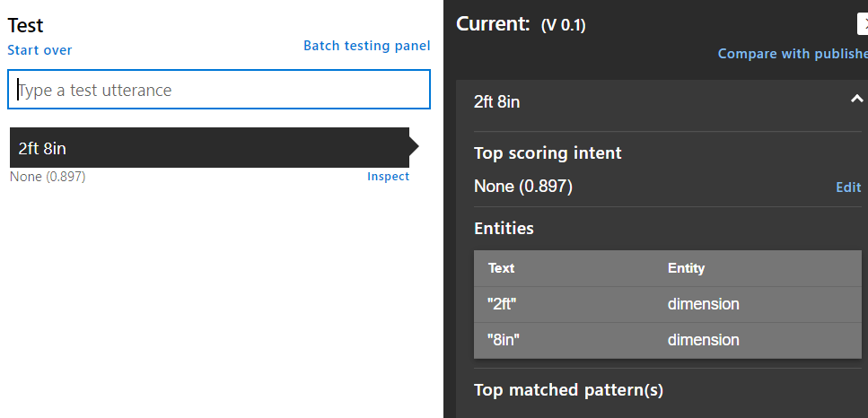Click None (0.897) in inspection panel
868x418 pixels.
click(523, 187)
